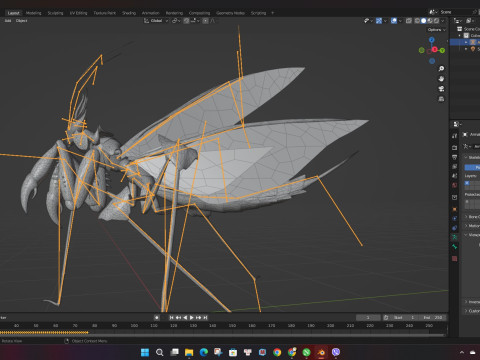Select solid viewport shading
This screenshot has width=480, height=360.
pyautogui.click(x=423, y=21)
